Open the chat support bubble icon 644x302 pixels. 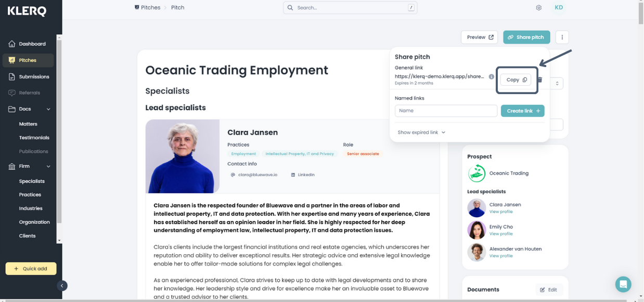[623, 284]
